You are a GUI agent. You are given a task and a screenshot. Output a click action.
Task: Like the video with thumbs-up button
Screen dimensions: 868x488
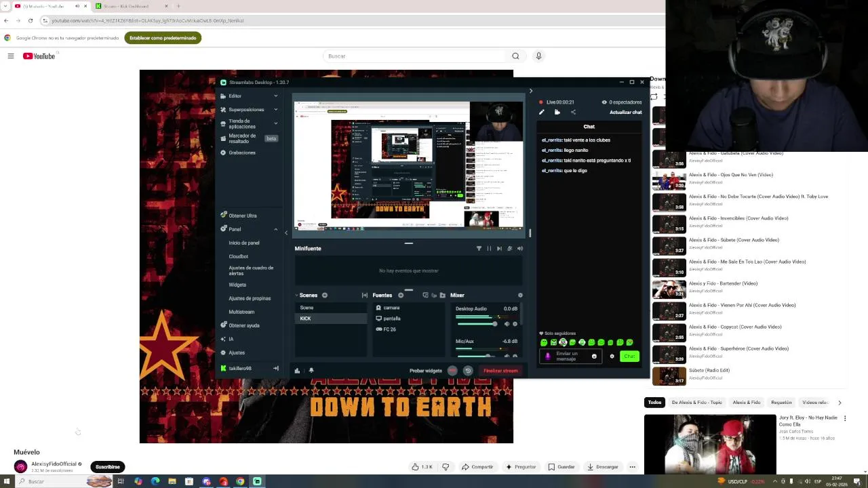pos(422,466)
